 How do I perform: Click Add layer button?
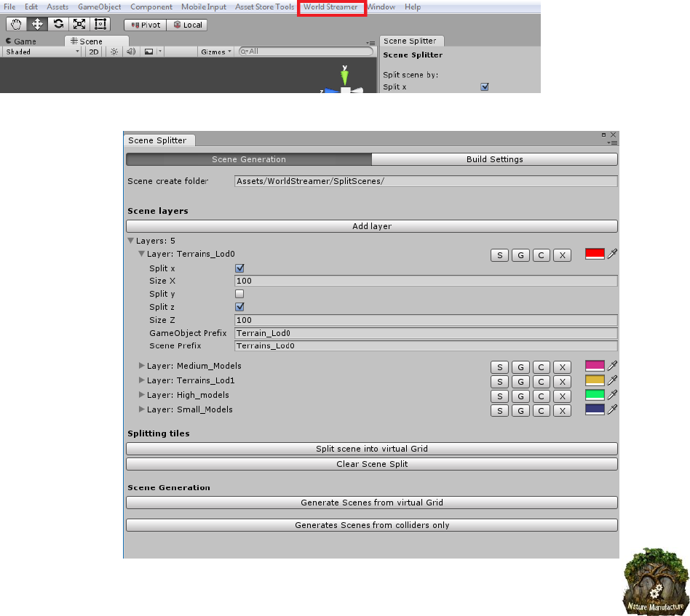coord(372,226)
